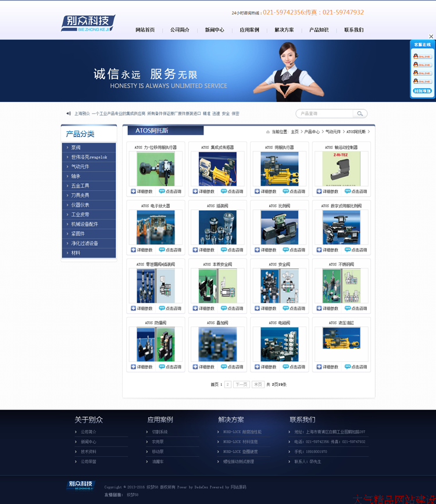
Task: Click 织梦58 friendly link in footer
Action: [133, 495]
